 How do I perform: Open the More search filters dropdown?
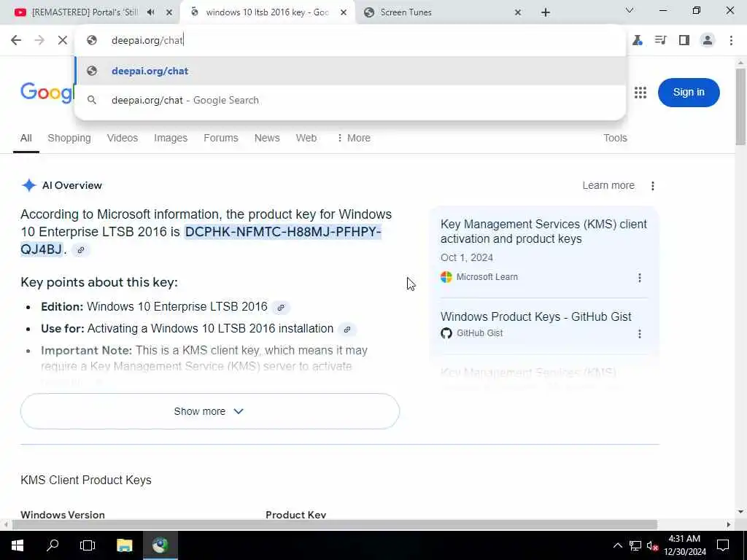pyautogui.click(x=354, y=138)
